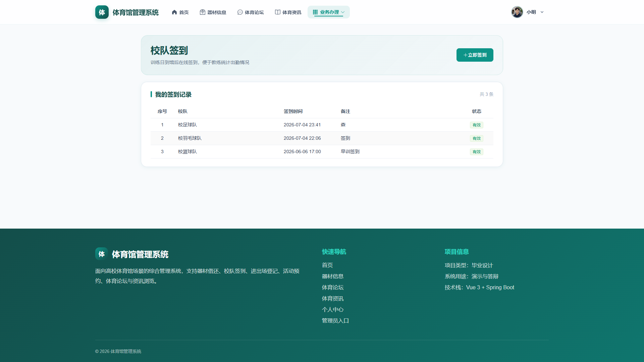Open the 管理员入口 footer link

click(335, 321)
